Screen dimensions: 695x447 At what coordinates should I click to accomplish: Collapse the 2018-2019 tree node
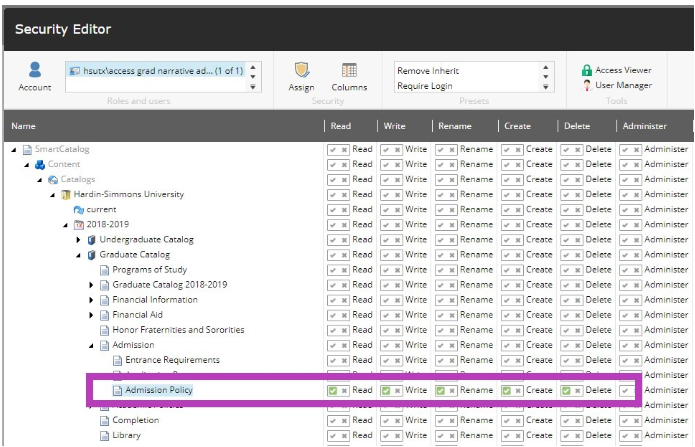[66, 225]
